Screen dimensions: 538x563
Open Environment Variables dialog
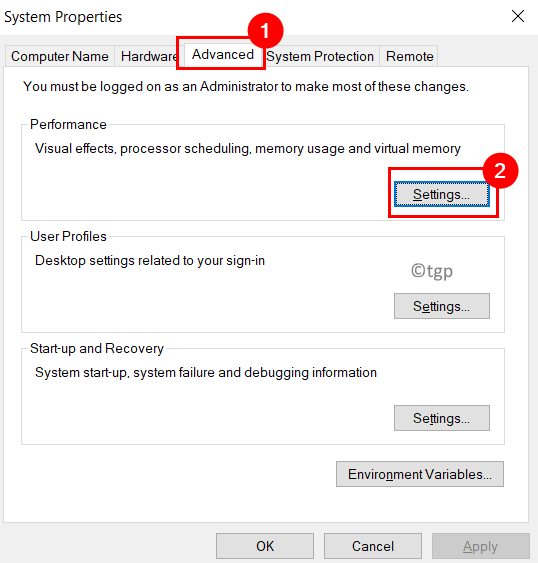[419, 474]
